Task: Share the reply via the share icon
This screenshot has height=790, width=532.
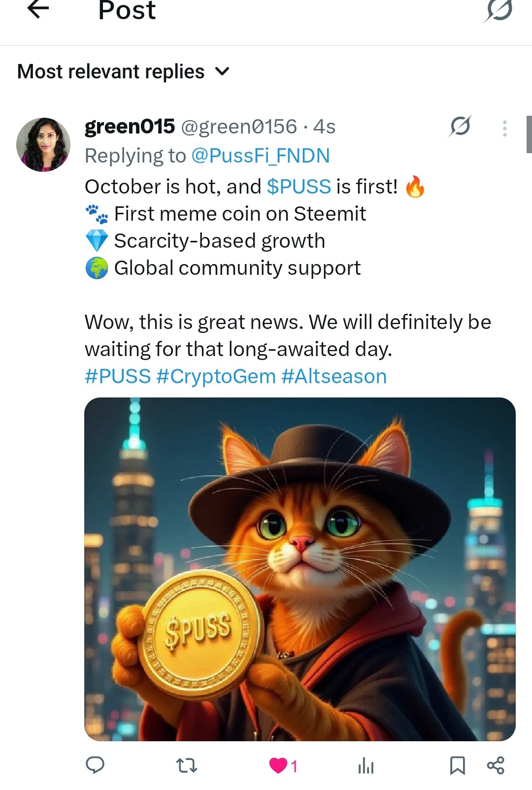Action: [x=496, y=765]
